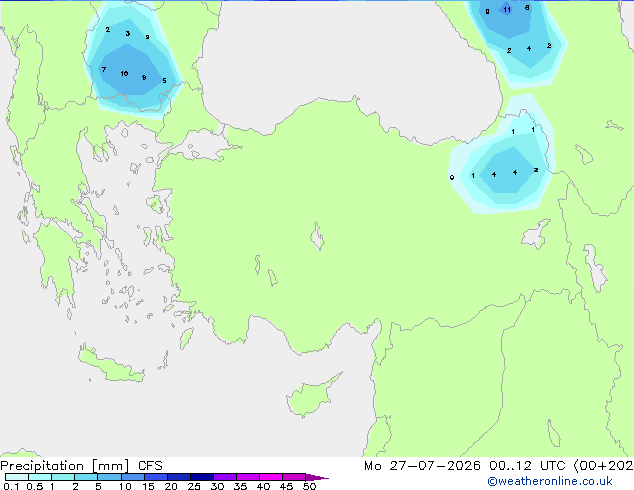Click the 'Precipitation [mm]' title text
Screen dimensions: 634x490
[x=65, y=466]
